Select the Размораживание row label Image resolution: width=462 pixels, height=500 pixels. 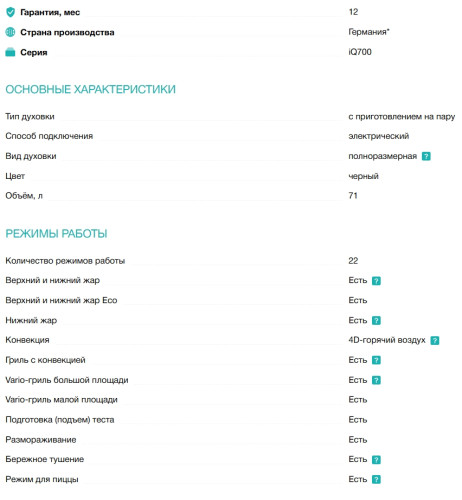tap(41, 440)
